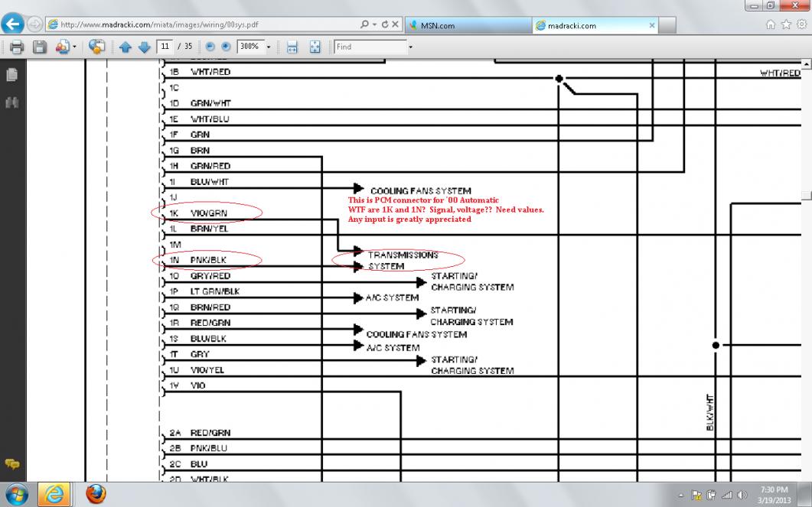Click the vertical scrollbar up arrow
Viewport: 812px width, 507px height.
pos(807,64)
